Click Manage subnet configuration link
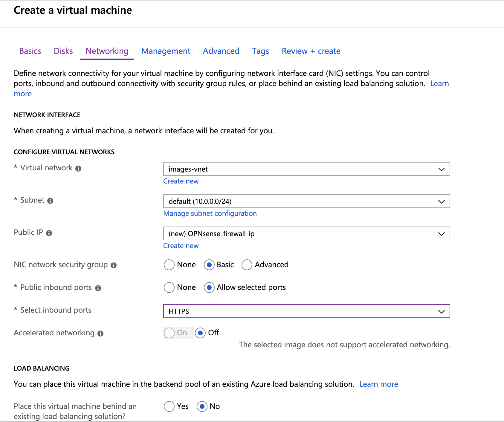The width and height of the screenshot is (504, 422). (x=210, y=213)
